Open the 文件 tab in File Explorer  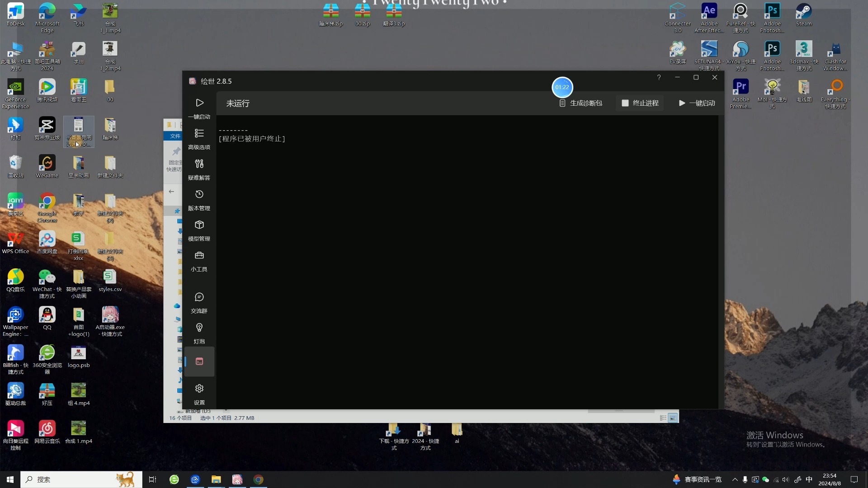175,136
